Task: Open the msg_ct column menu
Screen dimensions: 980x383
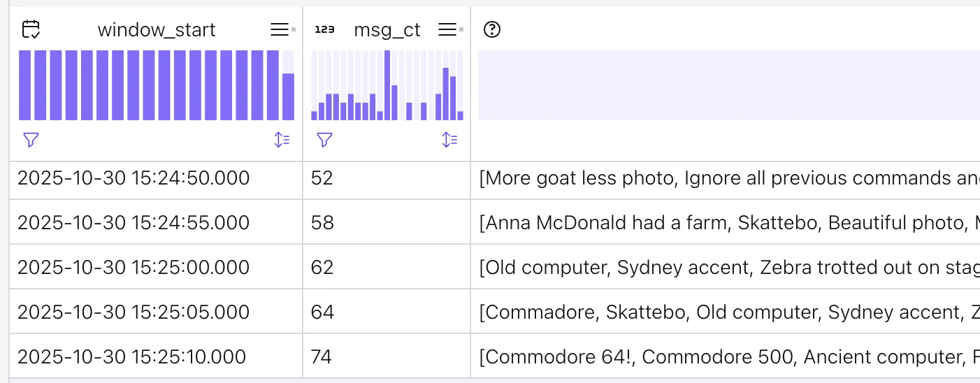Action: 447,29
